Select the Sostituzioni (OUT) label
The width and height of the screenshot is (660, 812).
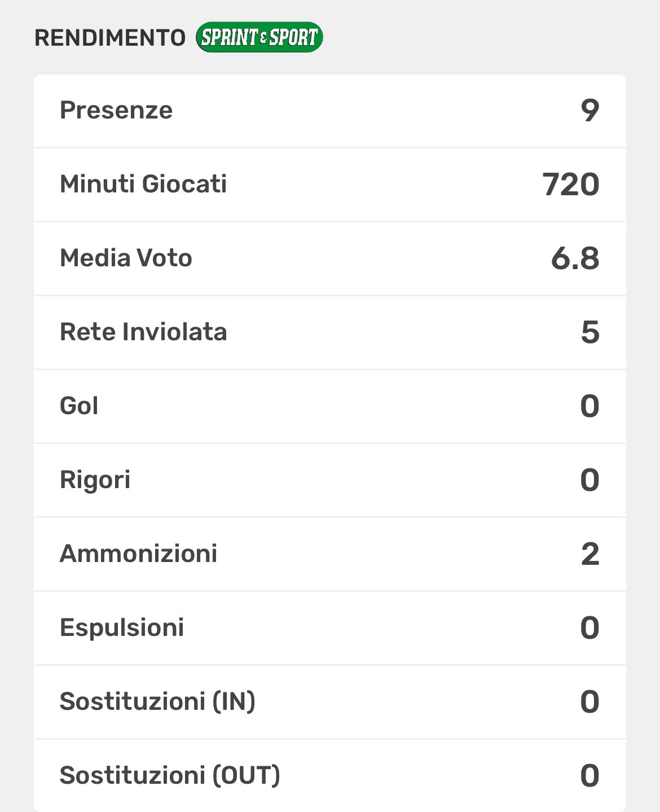pyautogui.click(x=170, y=775)
